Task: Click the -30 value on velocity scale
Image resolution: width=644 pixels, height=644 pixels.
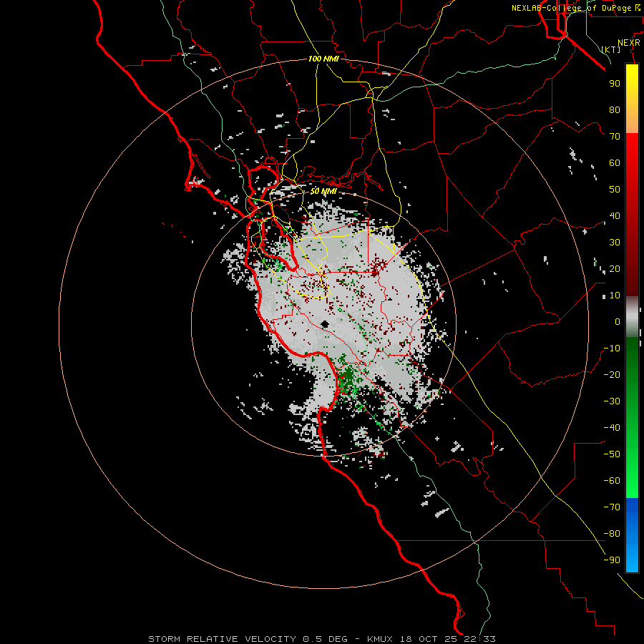Action: pyautogui.click(x=612, y=401)
